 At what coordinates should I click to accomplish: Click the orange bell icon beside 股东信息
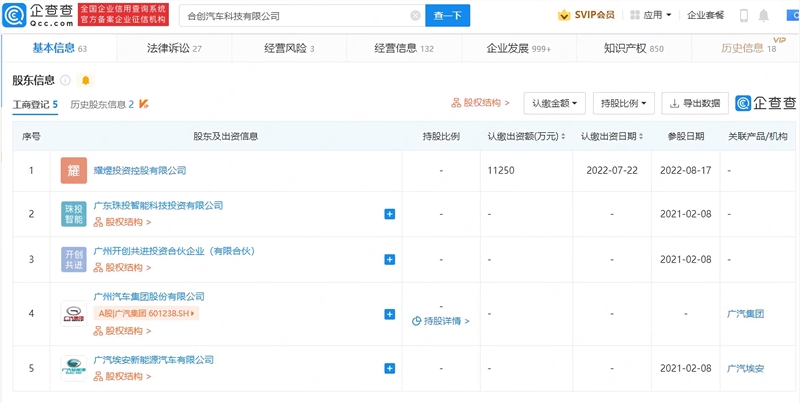[x=85, y=80]
